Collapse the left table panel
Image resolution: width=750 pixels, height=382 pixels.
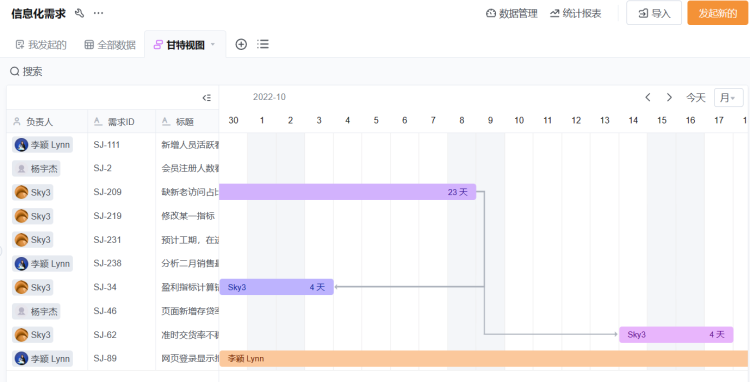[x=207, y=98]
